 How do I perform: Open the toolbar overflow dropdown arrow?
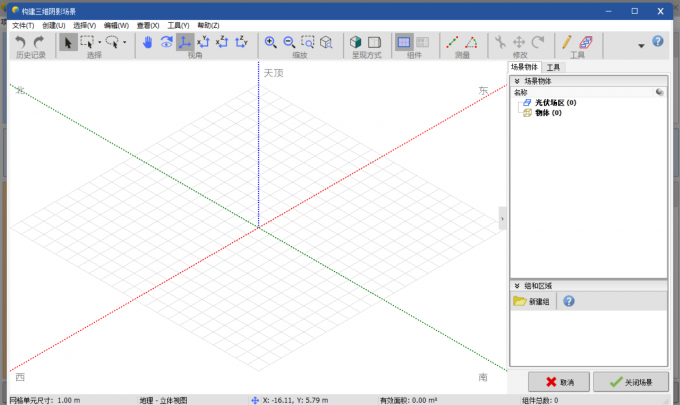[641, 46]
